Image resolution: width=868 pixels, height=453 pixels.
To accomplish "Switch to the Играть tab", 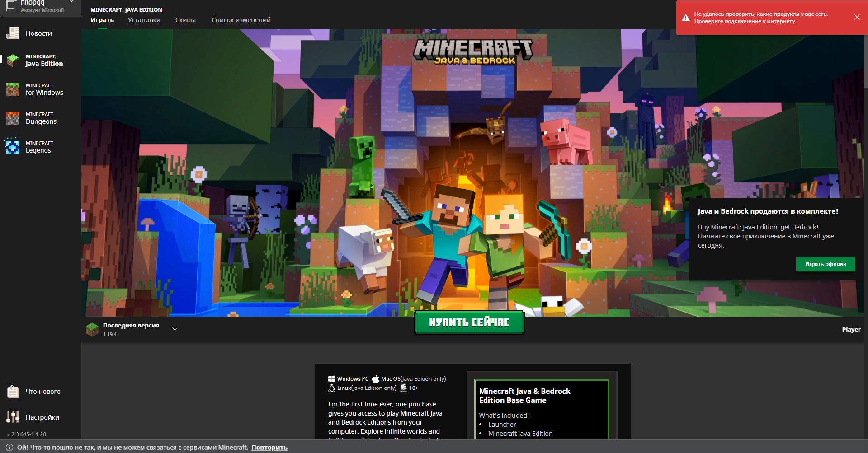I will coord(102,20).
